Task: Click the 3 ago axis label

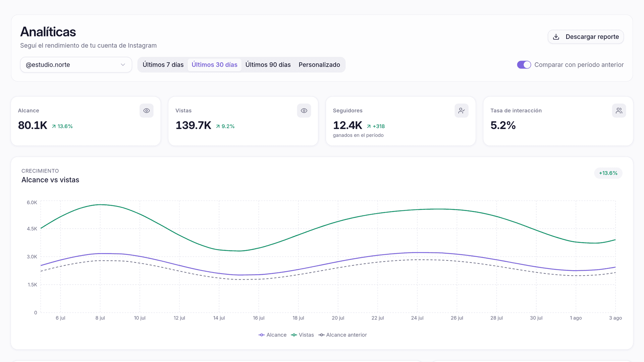Action: (x=615, y=318)
